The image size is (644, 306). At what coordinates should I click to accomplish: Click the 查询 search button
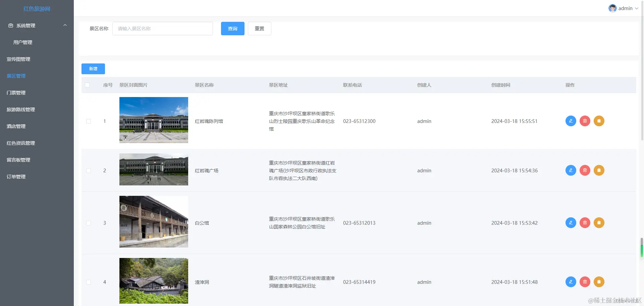232,29
